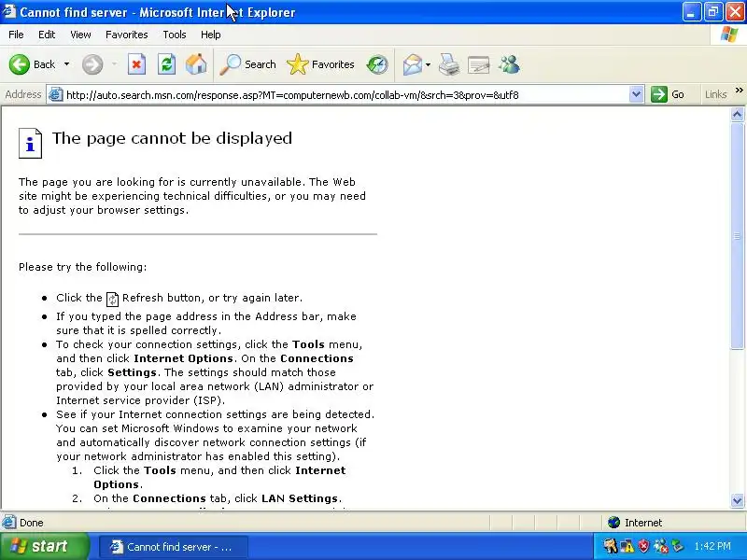
Task: Click the Stop button with red X
Action: (x=136, y=64)
